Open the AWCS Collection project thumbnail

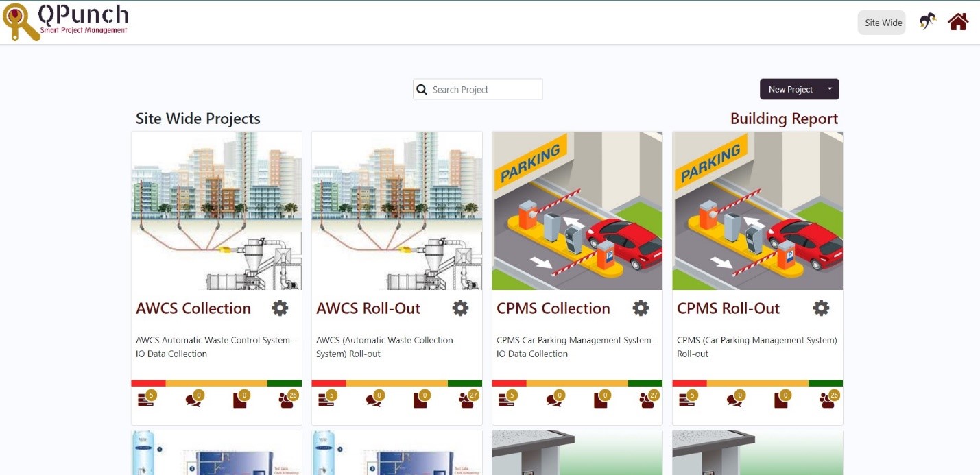pos(216,209)
